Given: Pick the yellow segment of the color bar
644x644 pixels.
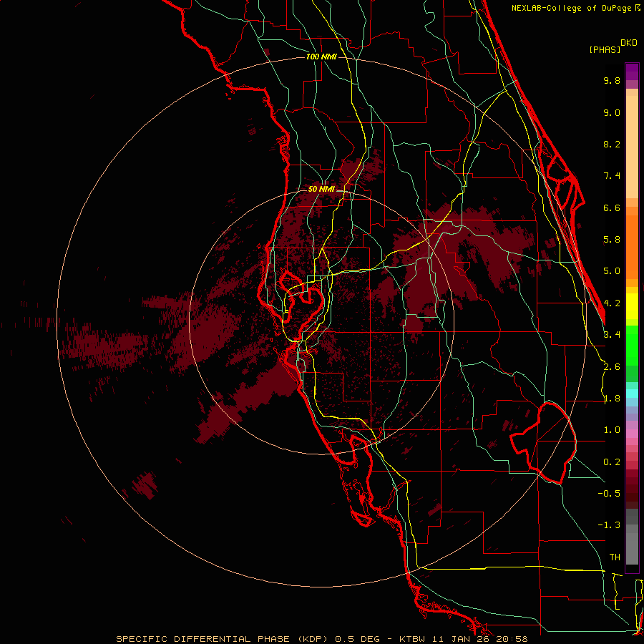Looking at the screenshot, I should [632, 306].
